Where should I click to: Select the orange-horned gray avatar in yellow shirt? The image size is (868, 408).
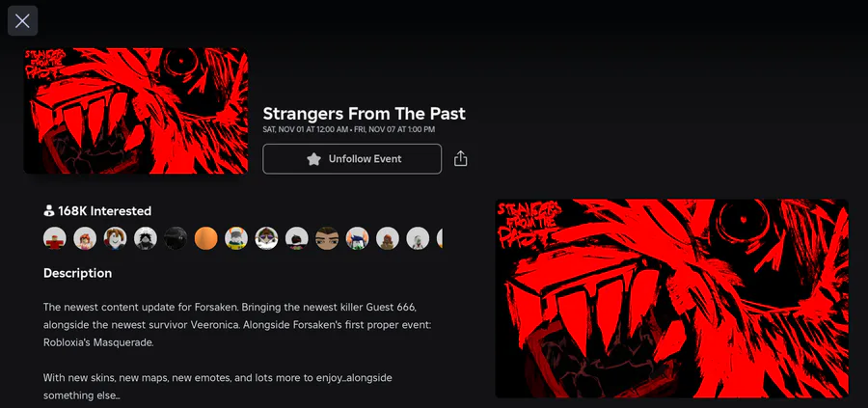(x=236, y=238)
